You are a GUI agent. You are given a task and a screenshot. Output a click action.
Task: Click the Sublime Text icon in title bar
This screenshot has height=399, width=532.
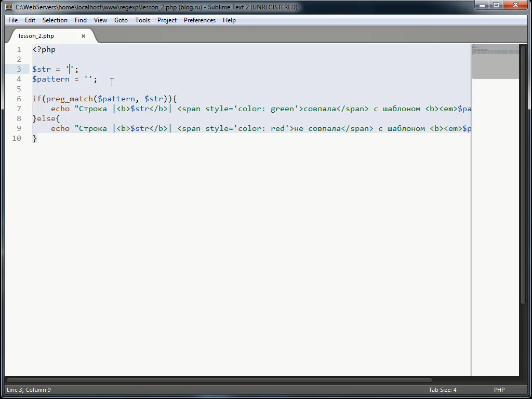(9, 7)
